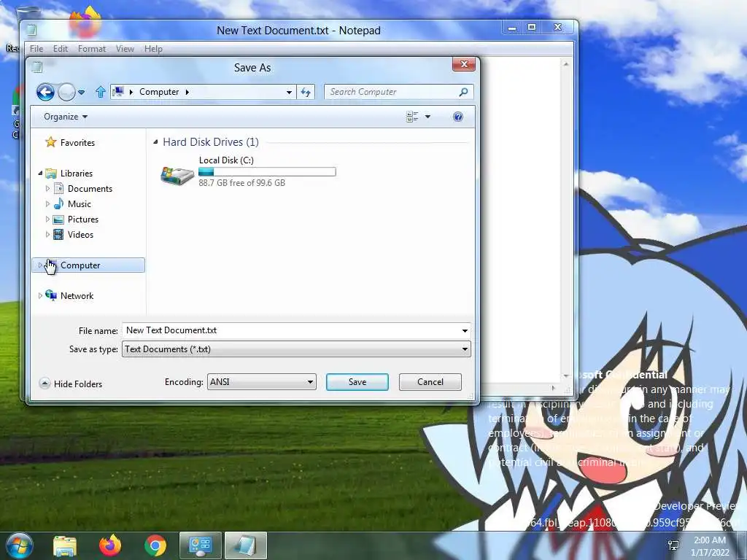Go up one folder level arrow
Viewport: 747px width, 560px height.
[100, 92]
